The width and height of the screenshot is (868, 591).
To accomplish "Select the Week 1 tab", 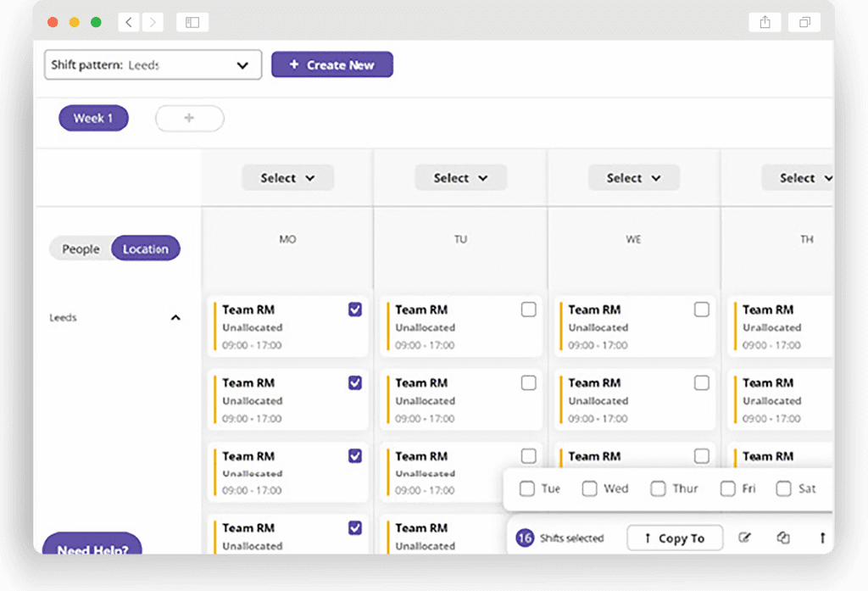I will [x=93, y=119].
